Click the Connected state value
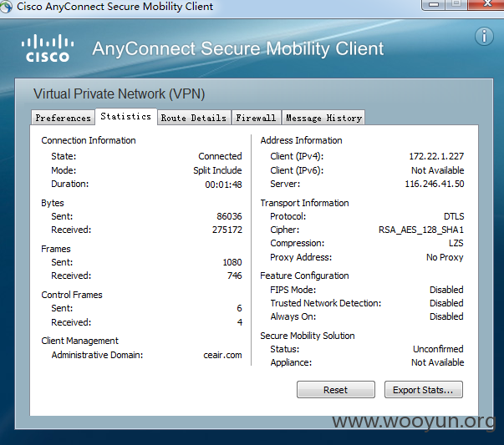Viewport: 504px width, 445px height. [220, 156]
